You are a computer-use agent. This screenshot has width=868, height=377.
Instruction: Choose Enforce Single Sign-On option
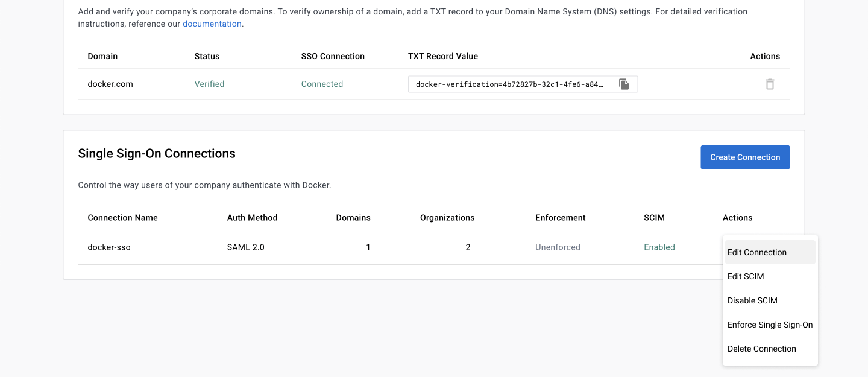coord(770,325)
